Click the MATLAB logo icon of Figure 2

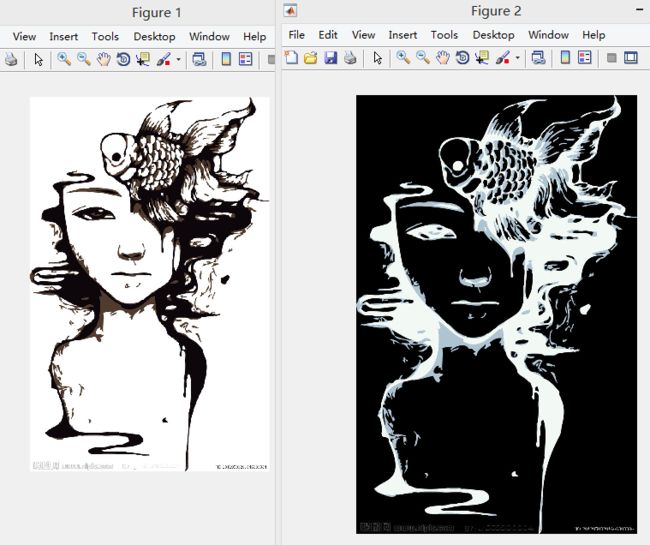point(290,10)
